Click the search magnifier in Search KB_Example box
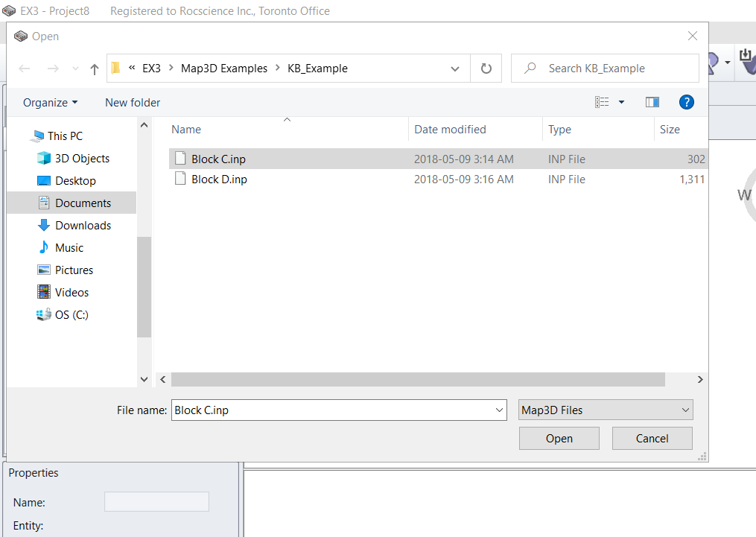This screenshot has width=756, height=537. 529,68
